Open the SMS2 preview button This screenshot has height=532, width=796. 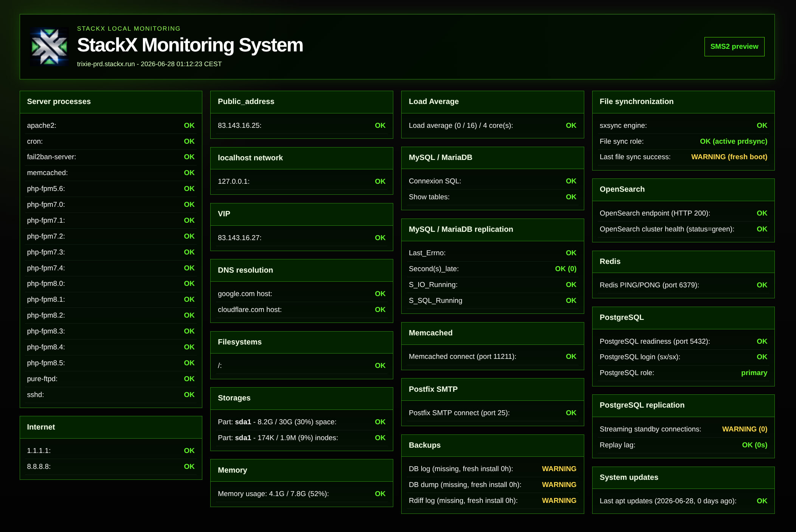tap(734, 47)
